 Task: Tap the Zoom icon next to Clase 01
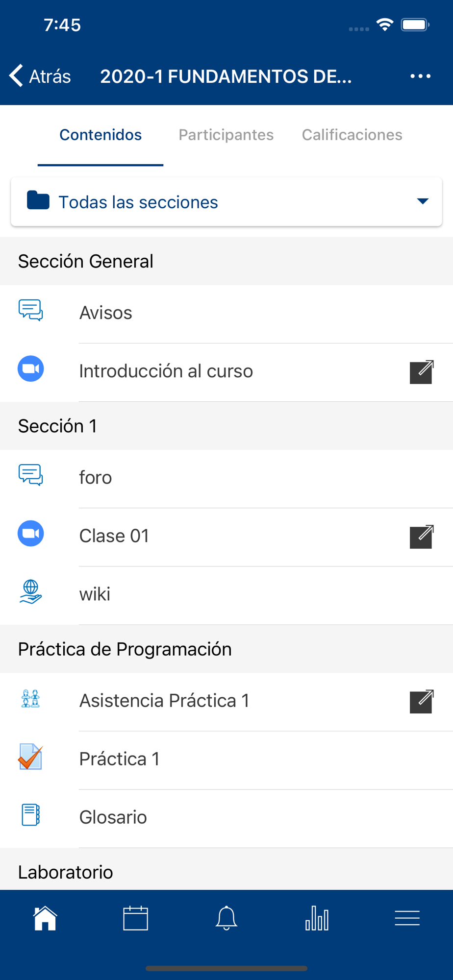[x=31, y=533]
